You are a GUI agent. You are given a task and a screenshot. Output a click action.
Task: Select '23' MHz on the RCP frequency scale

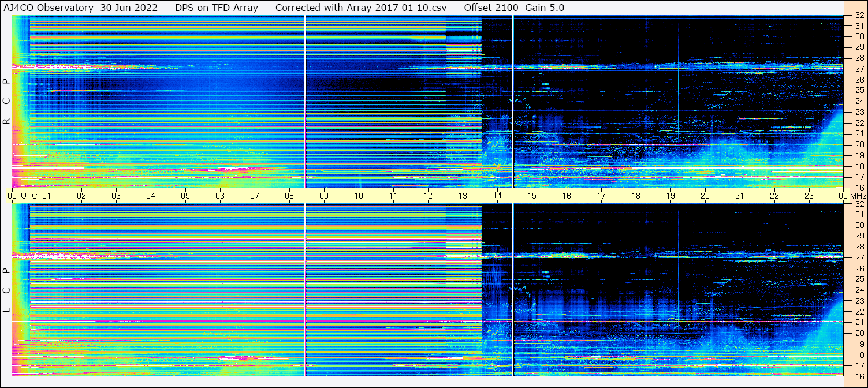pos(859,112)
